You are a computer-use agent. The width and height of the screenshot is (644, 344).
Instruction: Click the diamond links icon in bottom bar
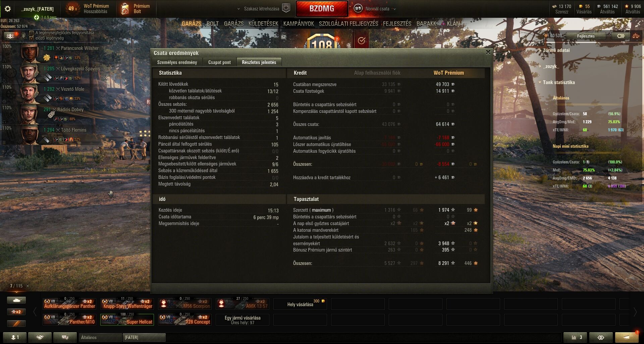tap(601, 337)
